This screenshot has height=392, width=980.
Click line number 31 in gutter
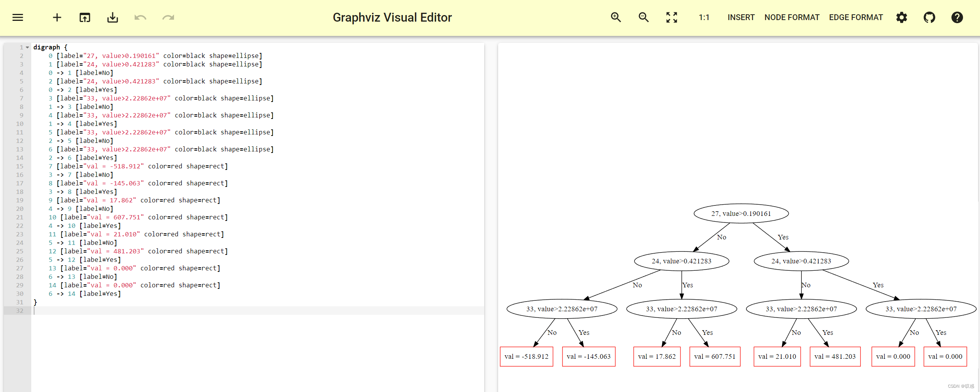[20, 302]
